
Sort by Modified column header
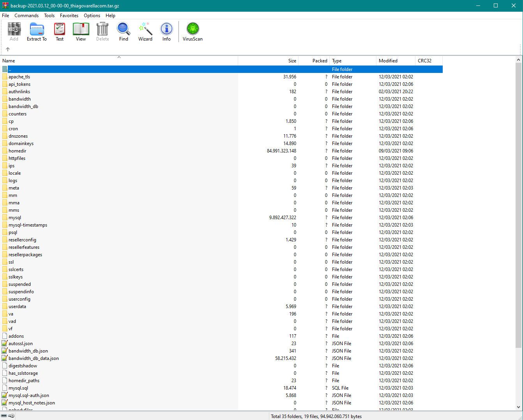[396, 61]
